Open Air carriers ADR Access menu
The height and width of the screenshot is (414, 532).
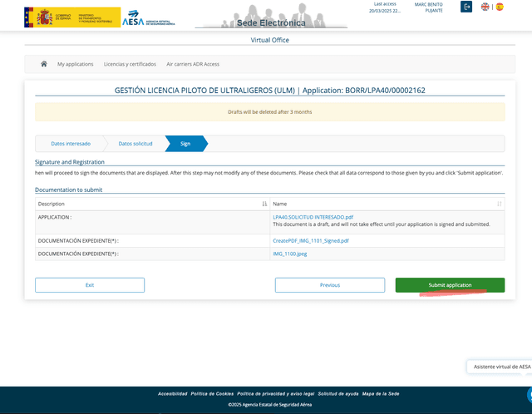193,64
